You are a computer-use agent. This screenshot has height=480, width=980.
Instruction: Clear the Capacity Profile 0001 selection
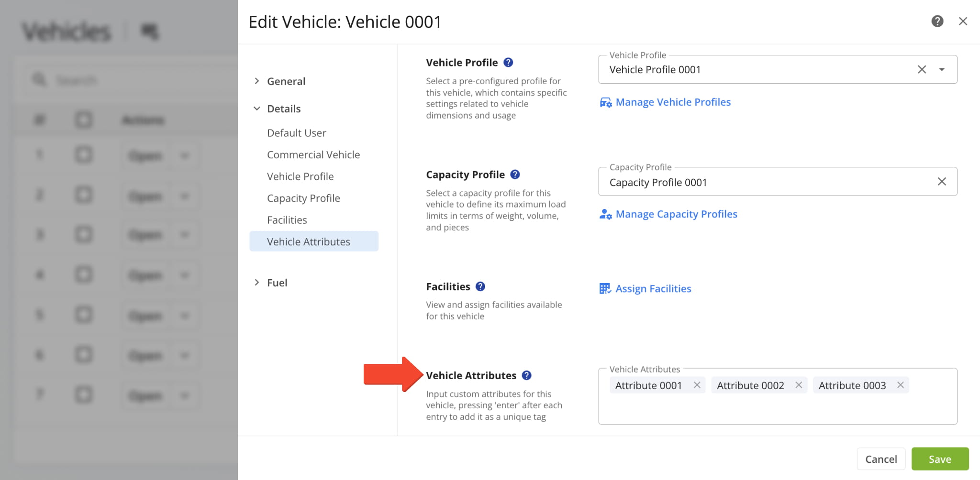click(941, 182)
